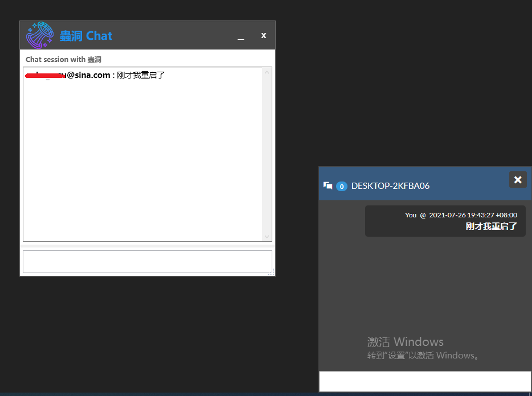Click the sina.com sender address in chat
Screen dimensions: 532x396
click(x=68, y=75)
